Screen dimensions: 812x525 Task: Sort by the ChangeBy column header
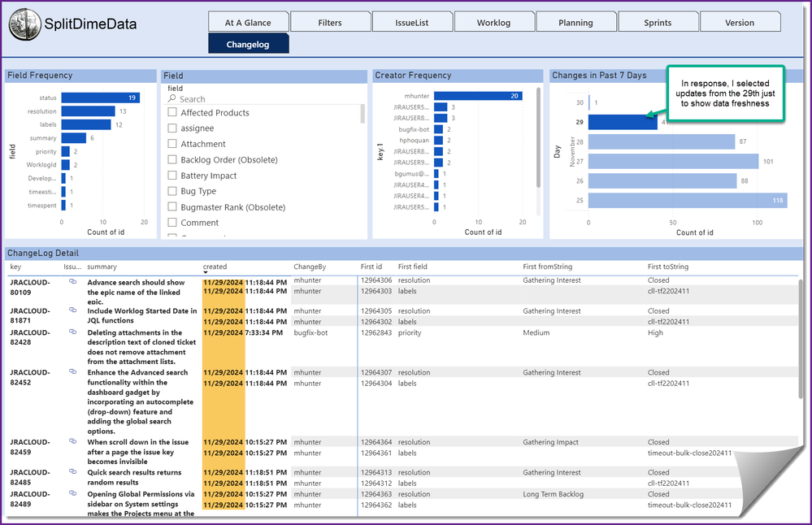[x=309, y=267]
